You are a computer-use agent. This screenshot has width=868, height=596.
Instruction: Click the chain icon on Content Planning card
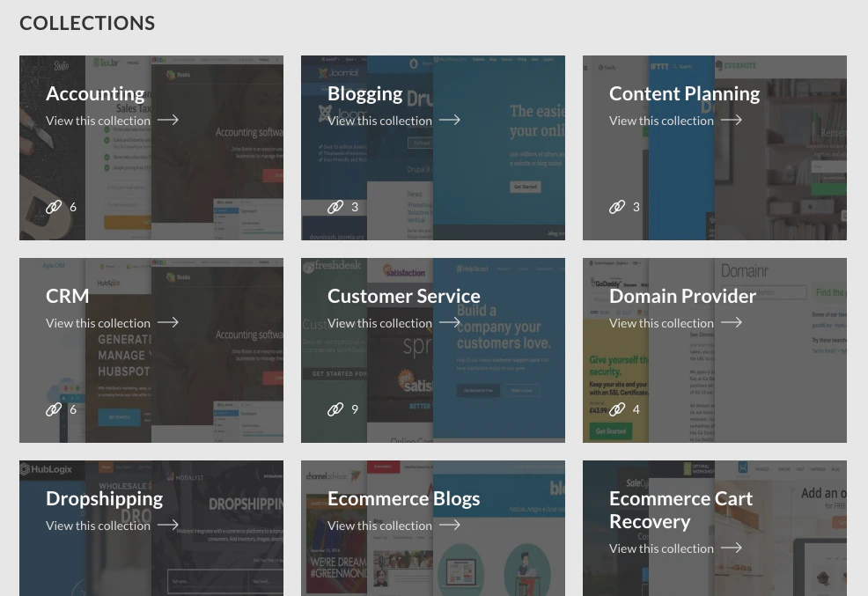(617, 207)
